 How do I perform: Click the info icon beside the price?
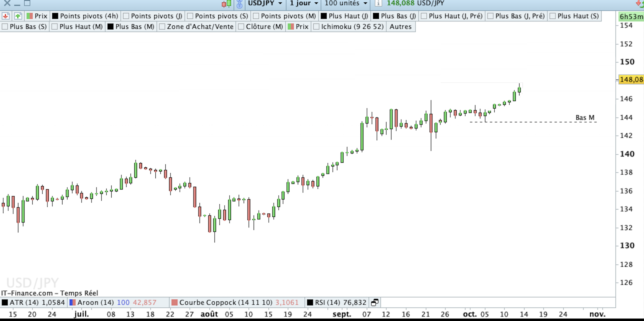(378, 3)
